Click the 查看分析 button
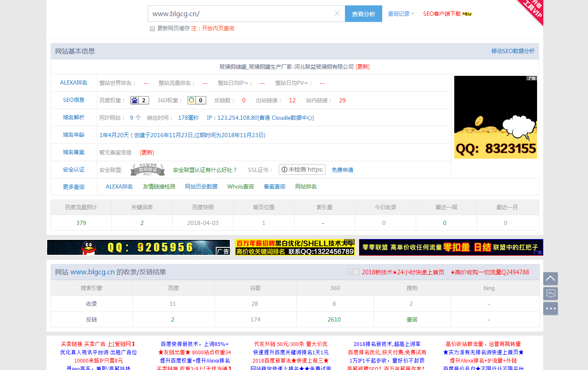 [363, 14]
